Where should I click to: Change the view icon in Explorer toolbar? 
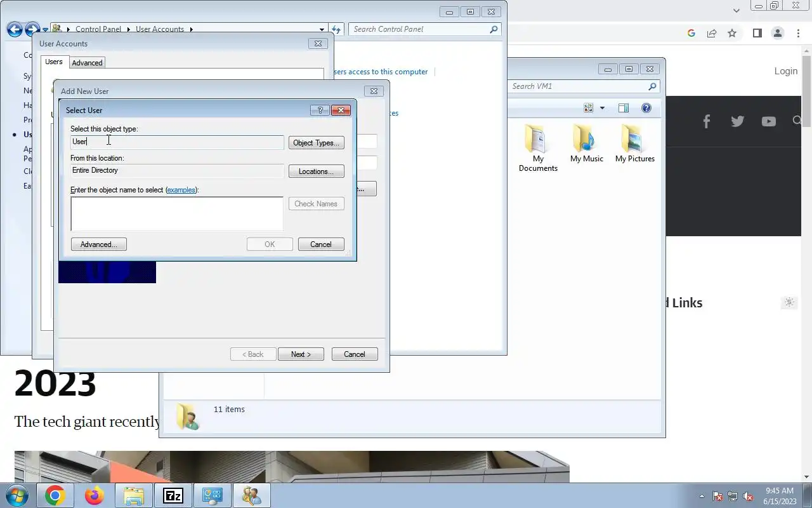tap(589, 108)
